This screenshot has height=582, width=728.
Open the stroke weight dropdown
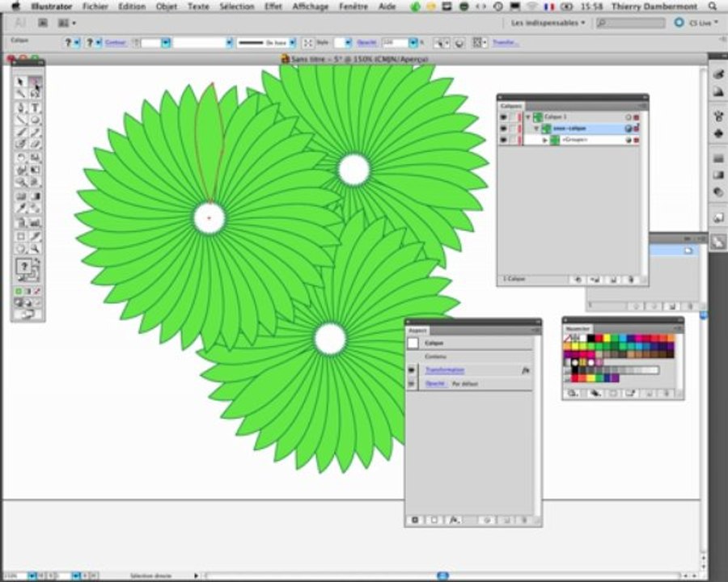[x=166, y=43]
